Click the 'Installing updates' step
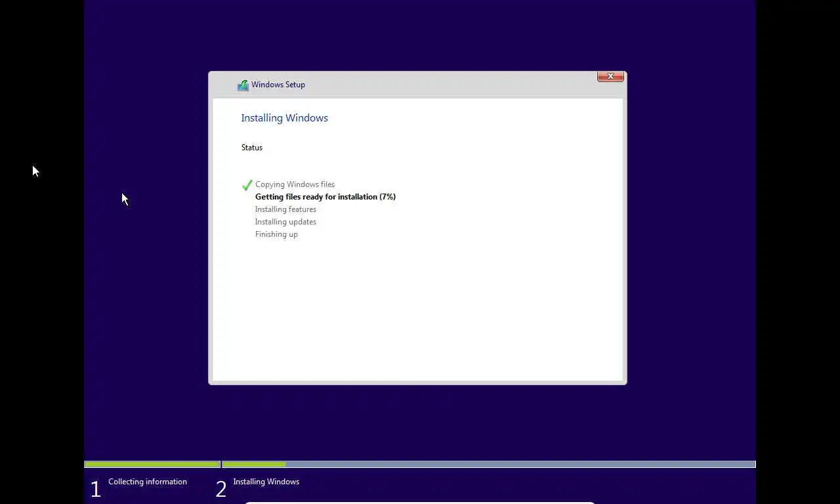The height and width of the screenshot is (504, 840). pos(285,222)
